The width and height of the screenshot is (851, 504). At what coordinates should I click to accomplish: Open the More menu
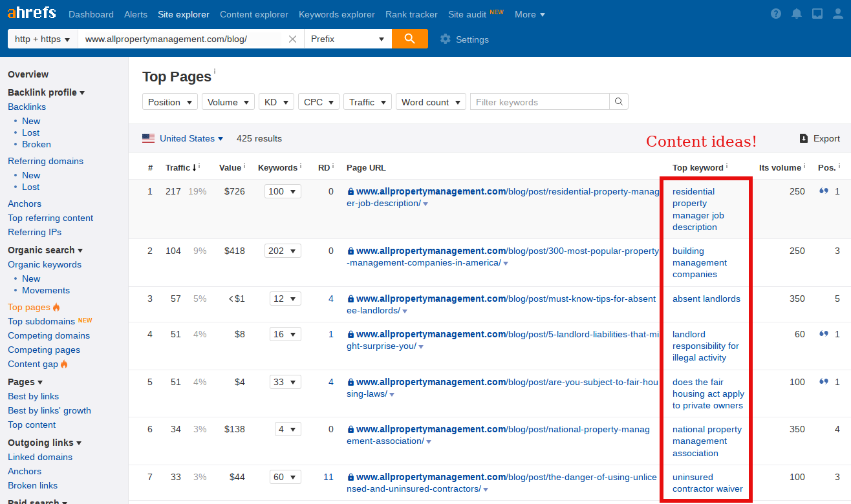pos(530,14)
